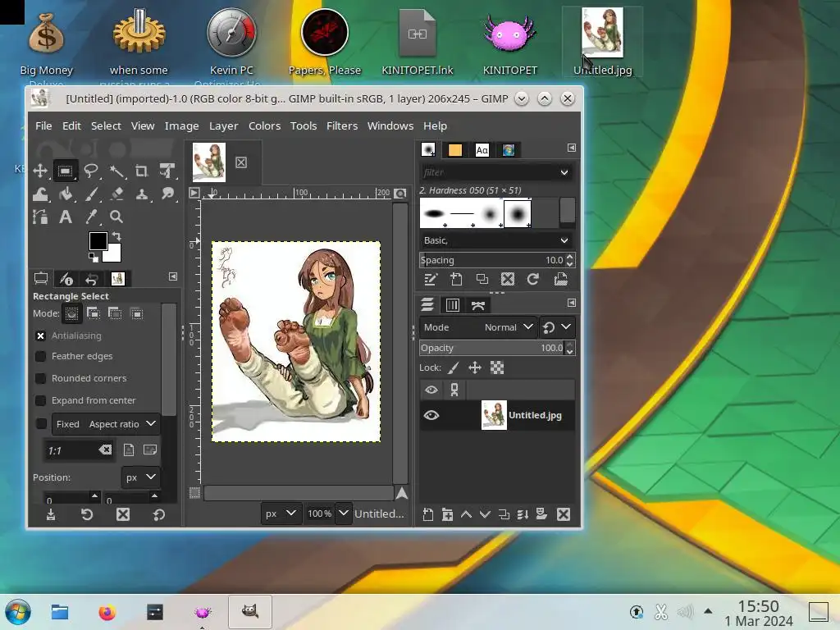Open the Basic brush preset dropdown

(495, 240)
